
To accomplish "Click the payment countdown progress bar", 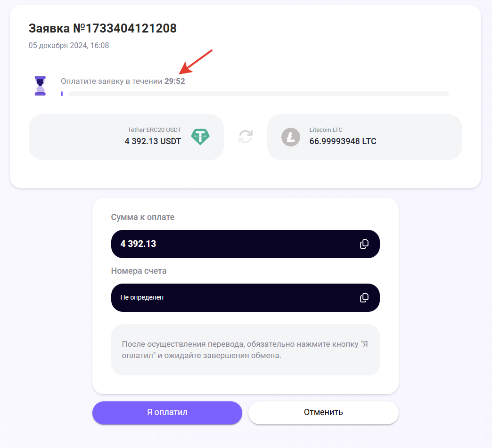I will [x=258, y=94].
